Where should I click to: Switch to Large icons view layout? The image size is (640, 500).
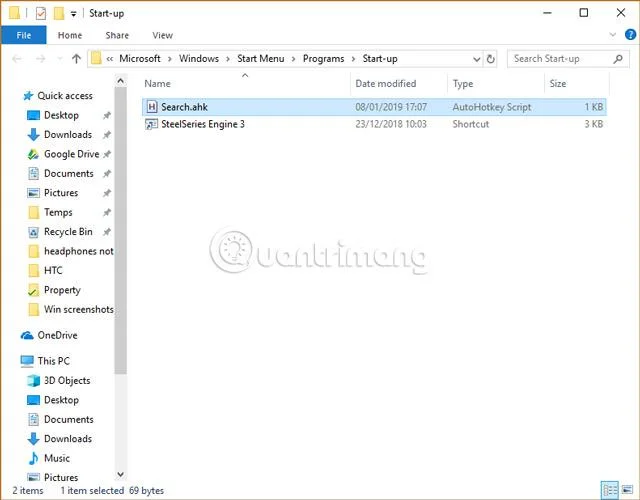pos(627,490)
